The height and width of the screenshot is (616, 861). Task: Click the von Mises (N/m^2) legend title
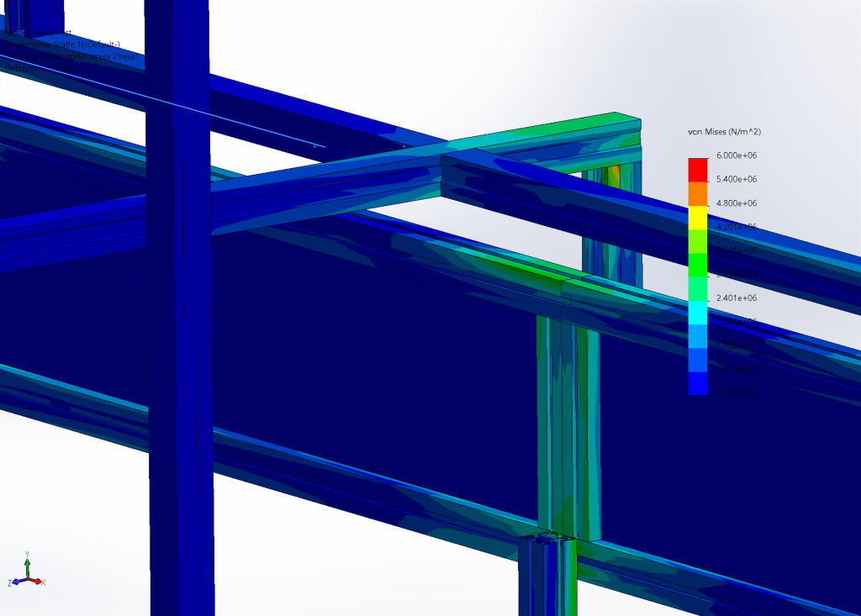click(724, 133)
